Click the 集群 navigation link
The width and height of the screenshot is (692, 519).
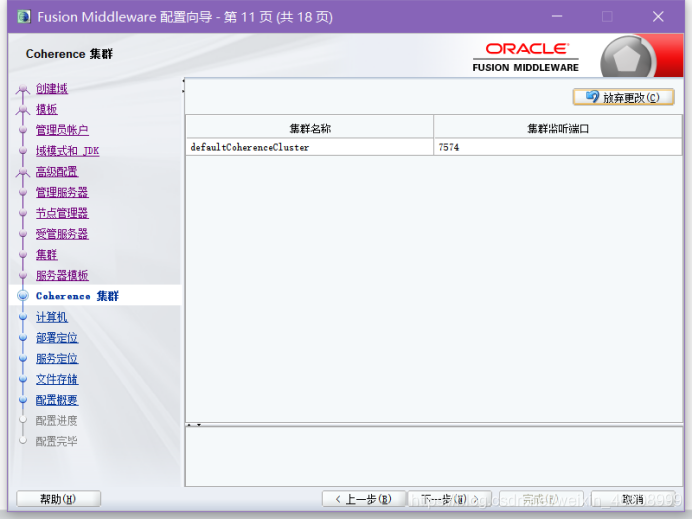pyautogui.click(x=46, y=255)
